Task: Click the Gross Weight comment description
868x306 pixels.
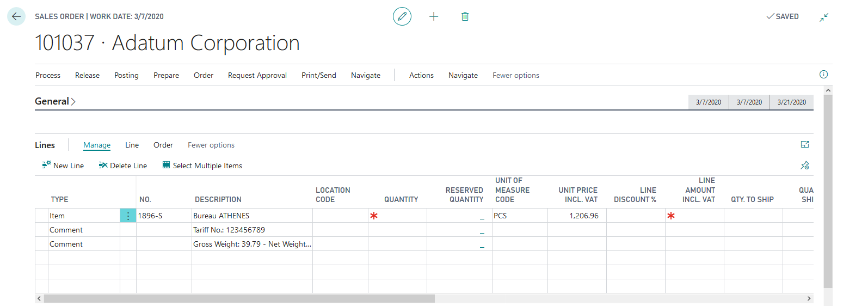Action: [x=252, y=244]
